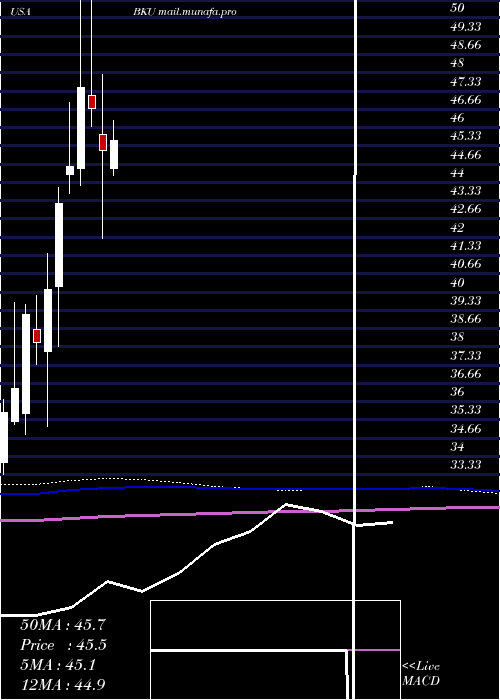Click the 34 price axis label

coord(458,446)
